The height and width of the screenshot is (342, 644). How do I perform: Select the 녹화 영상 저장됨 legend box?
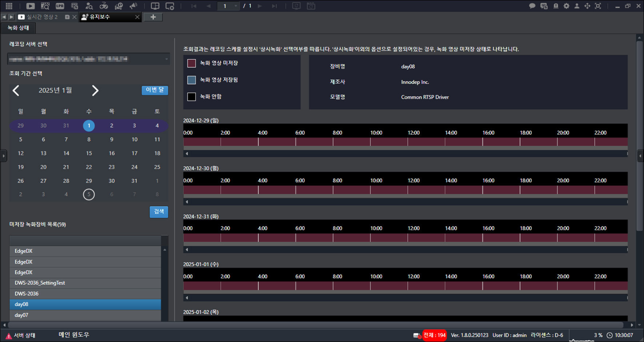192,80
